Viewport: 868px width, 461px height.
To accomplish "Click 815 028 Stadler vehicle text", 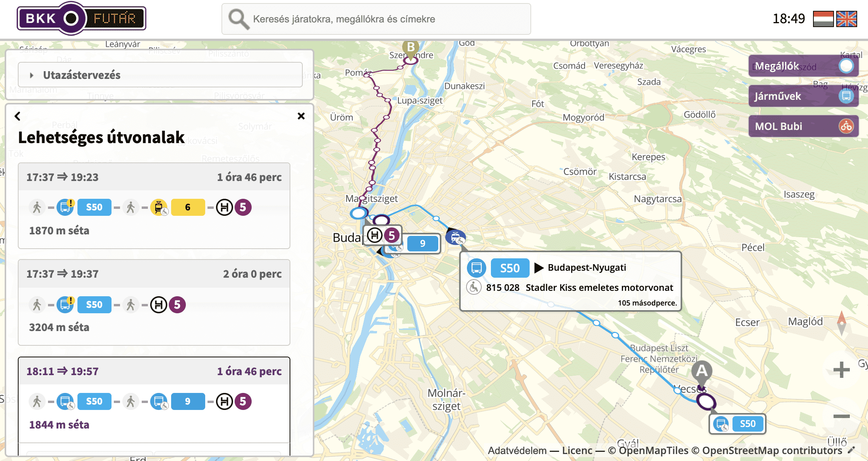I will [x=580, y=287].
